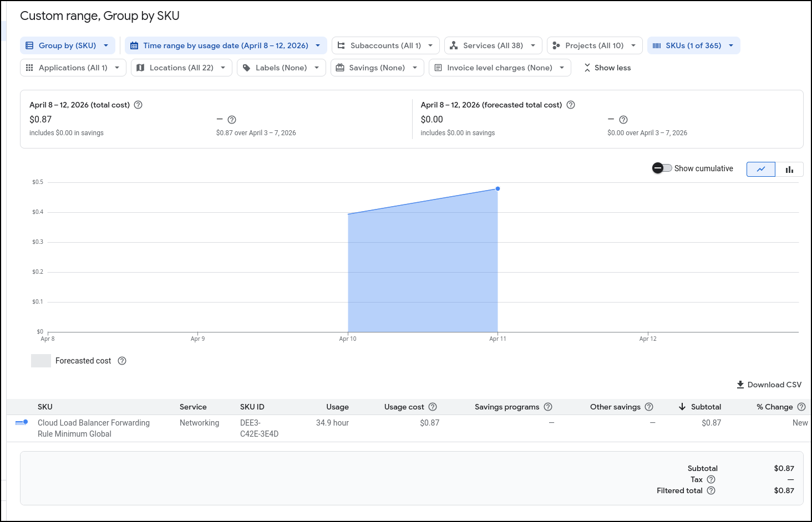The height and width of the screenshot is (522, 812).
Task: Click help icon beside Usage cost column
Action: (433, 407)
